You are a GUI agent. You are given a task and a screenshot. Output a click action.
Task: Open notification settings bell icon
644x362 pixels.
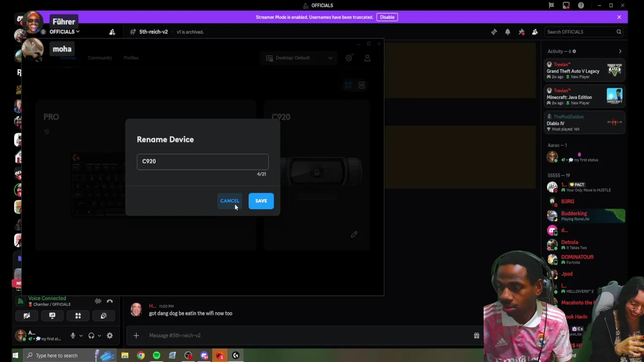pos(508,32)
